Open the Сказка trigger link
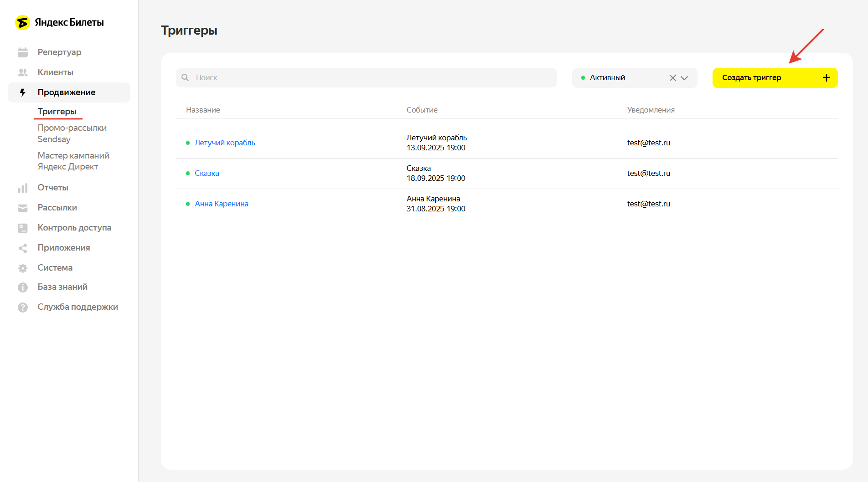Viewport: 868px width, 482px height. (207, 173)
